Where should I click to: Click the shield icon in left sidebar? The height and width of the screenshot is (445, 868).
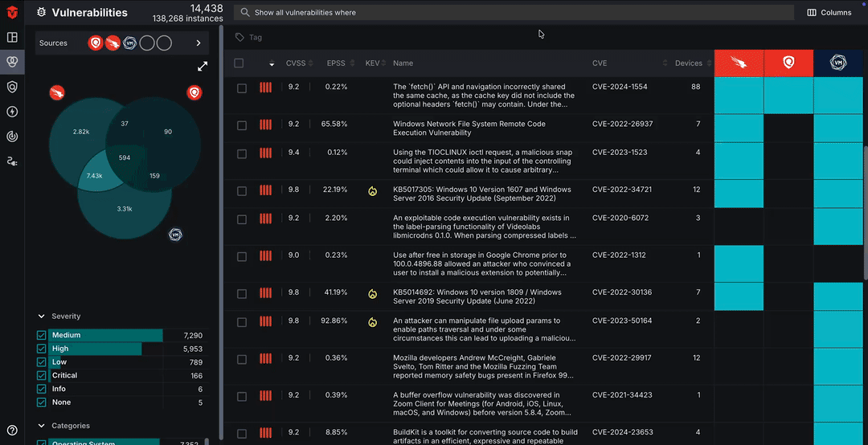pyautogui.click(x=12, y=87)
